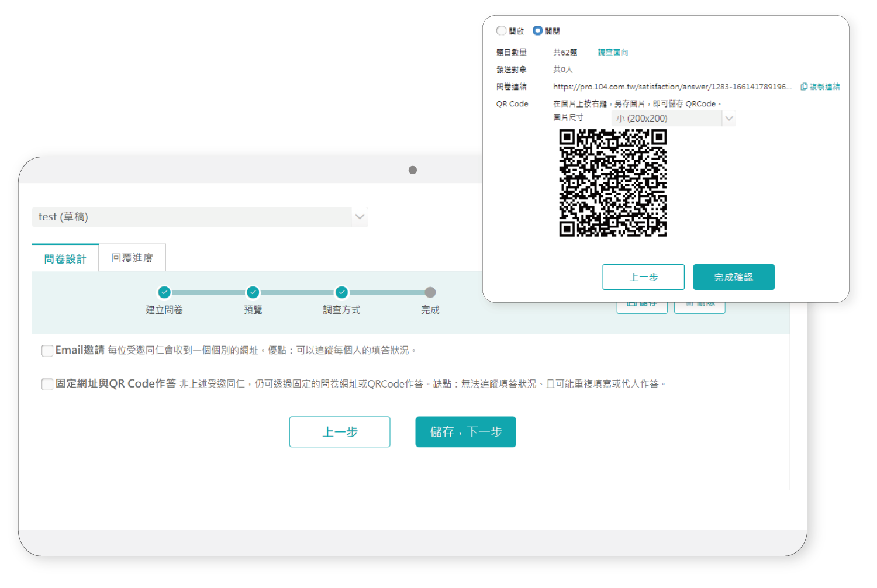Click the 儲存,下一步 button
877x588 pixels.
coord(466,432)
